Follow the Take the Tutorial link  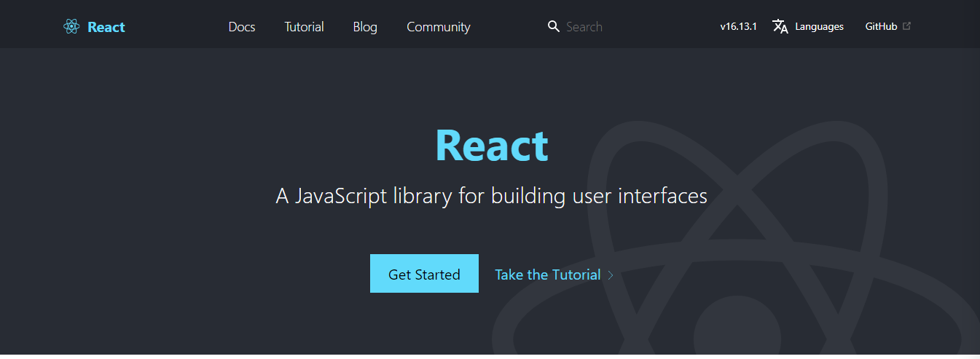(547, 275)
